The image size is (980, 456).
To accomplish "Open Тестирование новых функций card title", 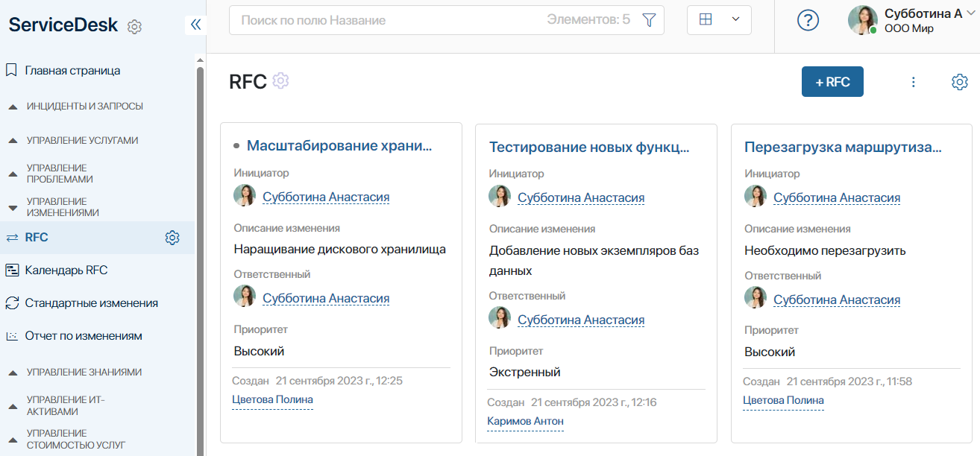I will 589,147.
